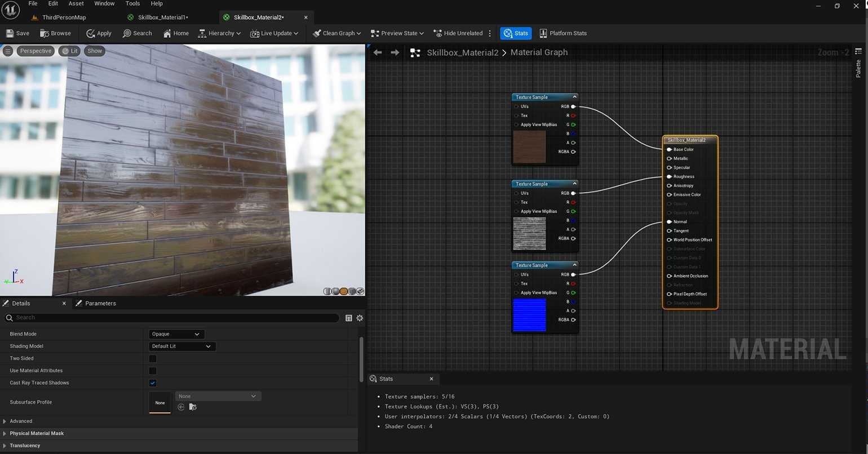Image resolution: width=868 pixels, height=454 pixels.
Task: Apply material changes with Apply icon
Action: tap(99, 33)
